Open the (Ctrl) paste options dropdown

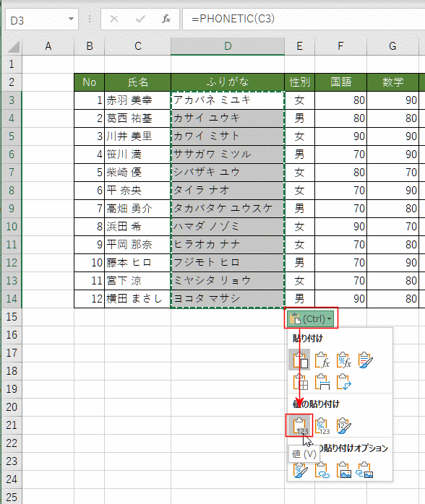pos(311,318)
